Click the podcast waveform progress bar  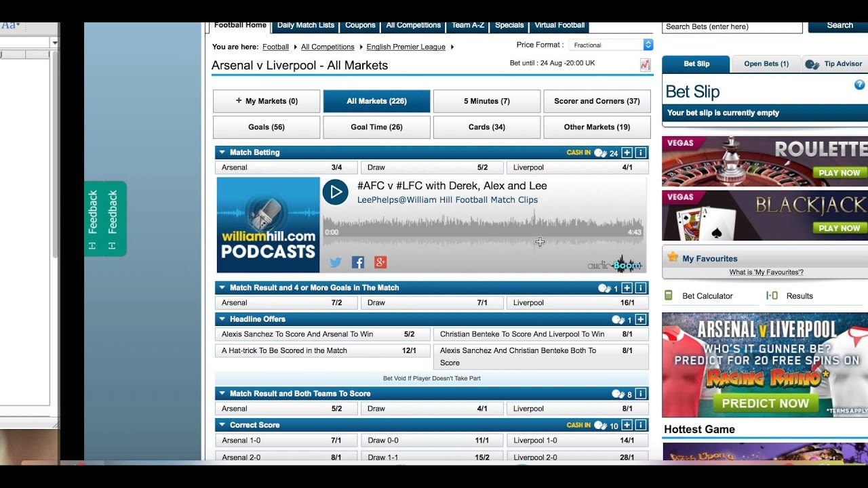[x=483, y=228]
